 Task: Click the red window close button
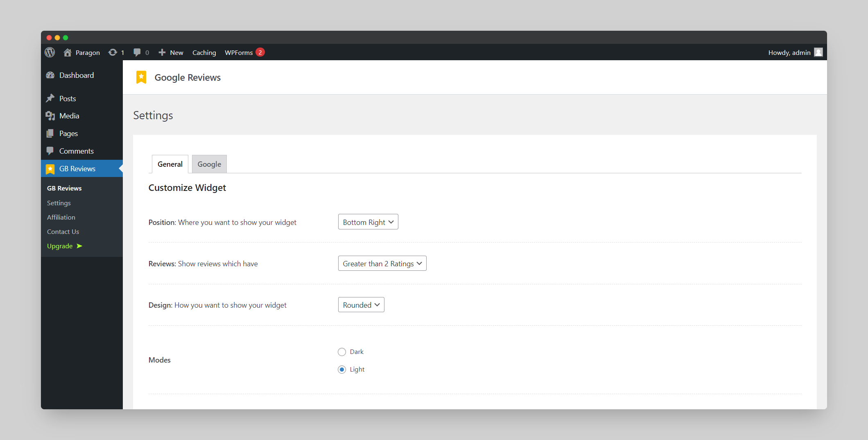click(49, 38)
